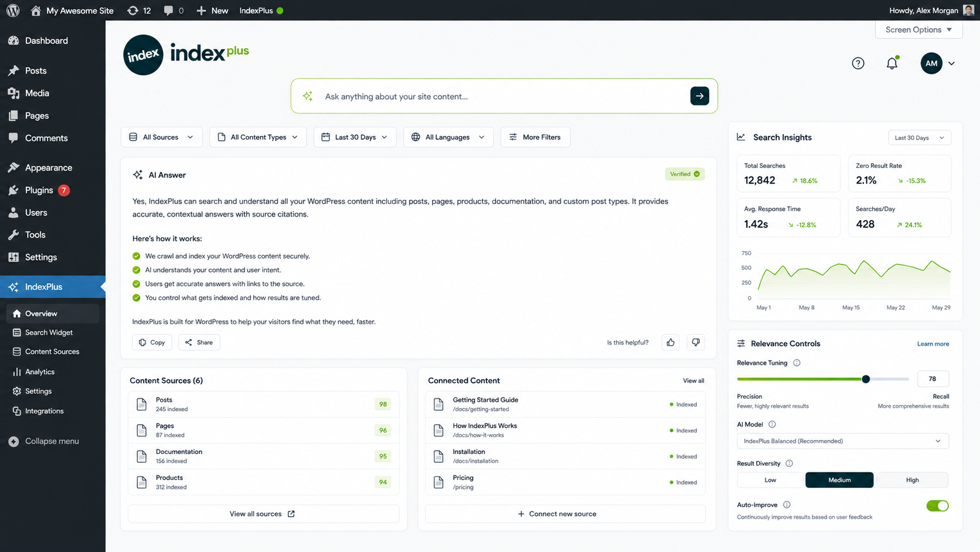Go to Plugins in admin sidebar

point(39,190)
